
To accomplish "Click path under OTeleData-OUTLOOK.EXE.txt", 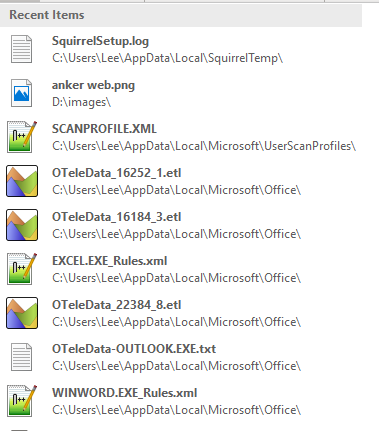I will (x=176, y=366).
